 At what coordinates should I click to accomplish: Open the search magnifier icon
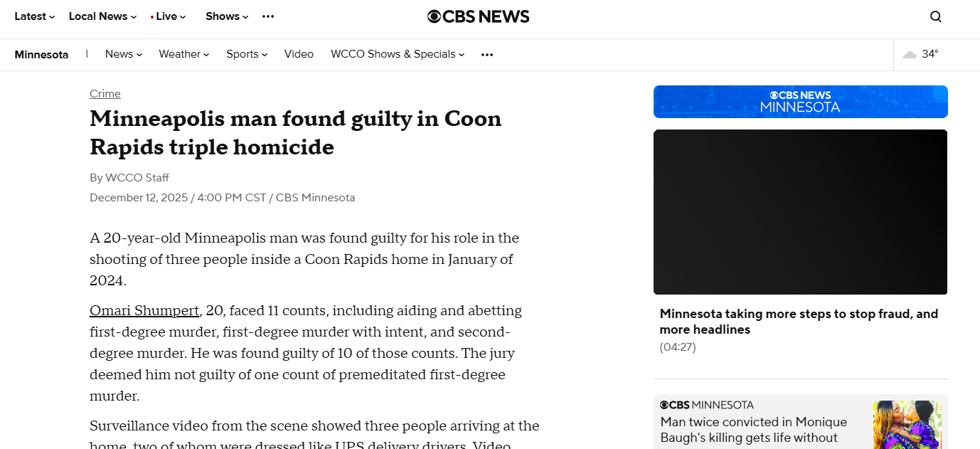[936, 17]
